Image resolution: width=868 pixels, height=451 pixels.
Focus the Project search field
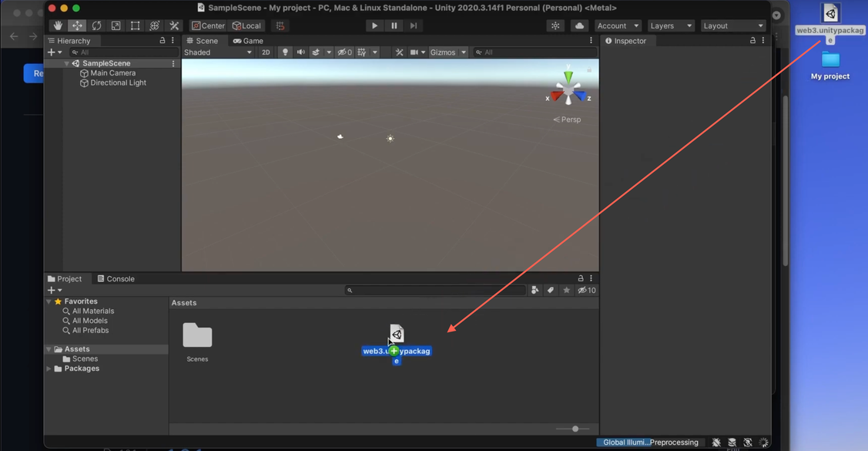click(x=435, y=290)
